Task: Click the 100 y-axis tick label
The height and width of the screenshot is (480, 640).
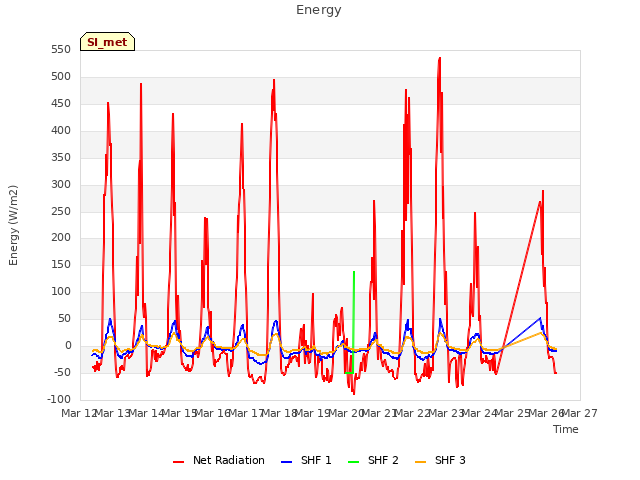Action: click(x=61, y=291)
